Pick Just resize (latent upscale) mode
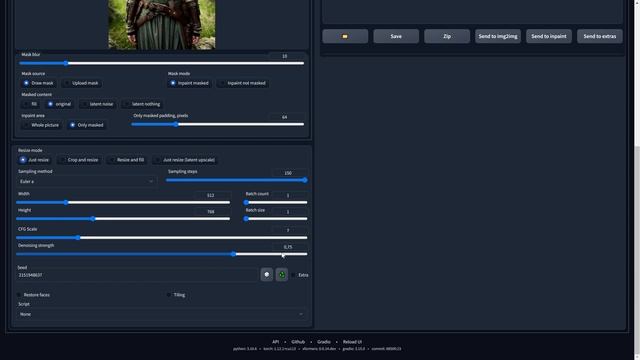Image resolution: width=640 pixels, height=360 pixels. click(185, 160)
